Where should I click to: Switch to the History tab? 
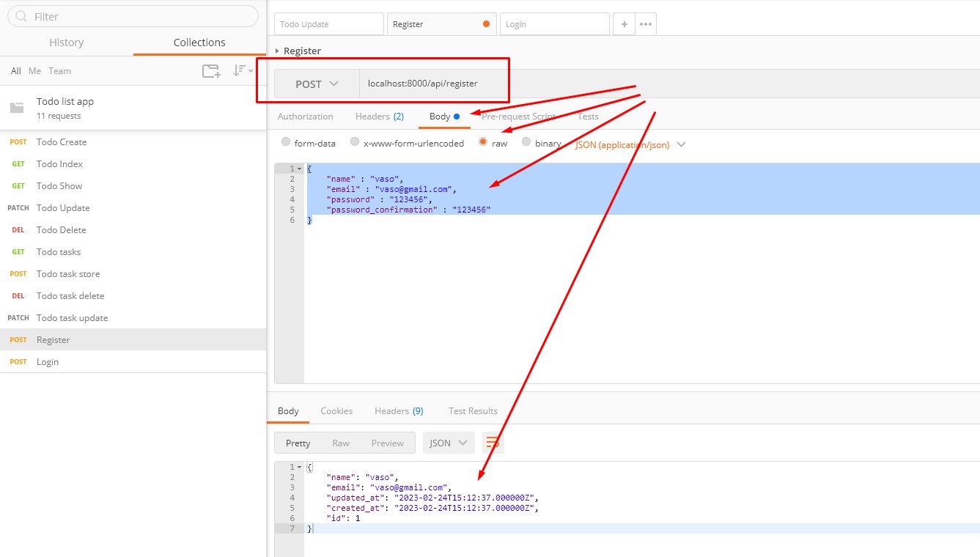[66, 43]
